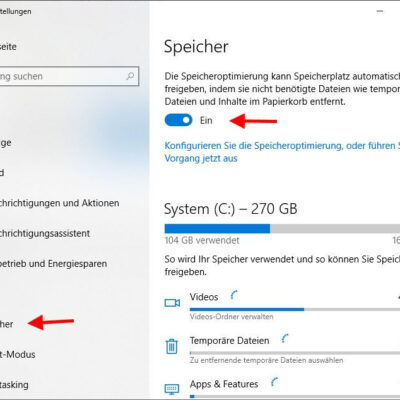This screenshot has height=400, width=400.
Task: Select Benachrichtigungen und Aktionen in sidebar
Action: [x=58, y=203]
